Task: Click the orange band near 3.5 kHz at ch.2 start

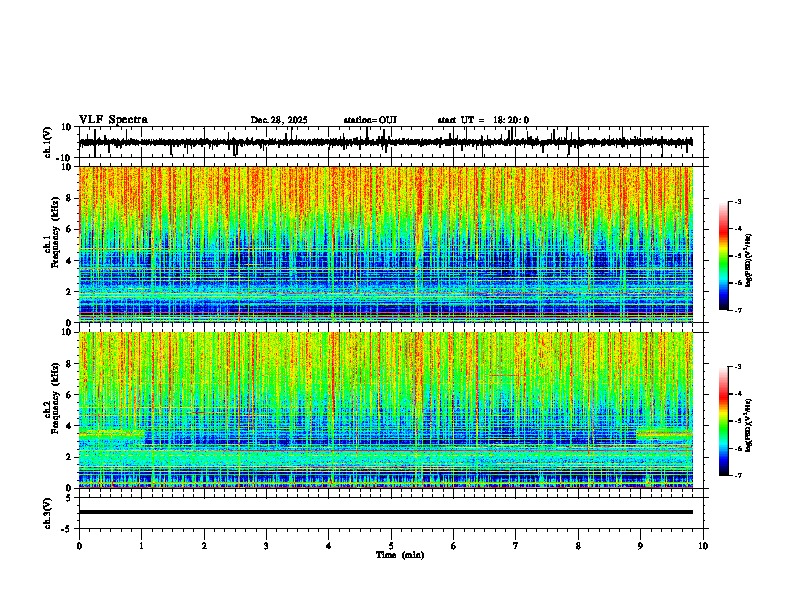Action: coord(112,434)
